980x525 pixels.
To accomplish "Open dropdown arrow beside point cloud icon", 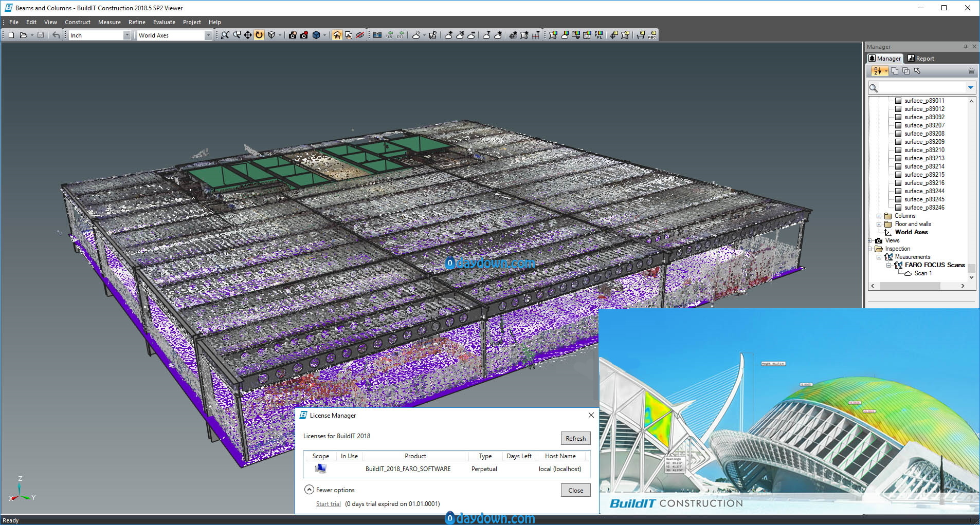I will pyautogui.click(x=424, y=35).
